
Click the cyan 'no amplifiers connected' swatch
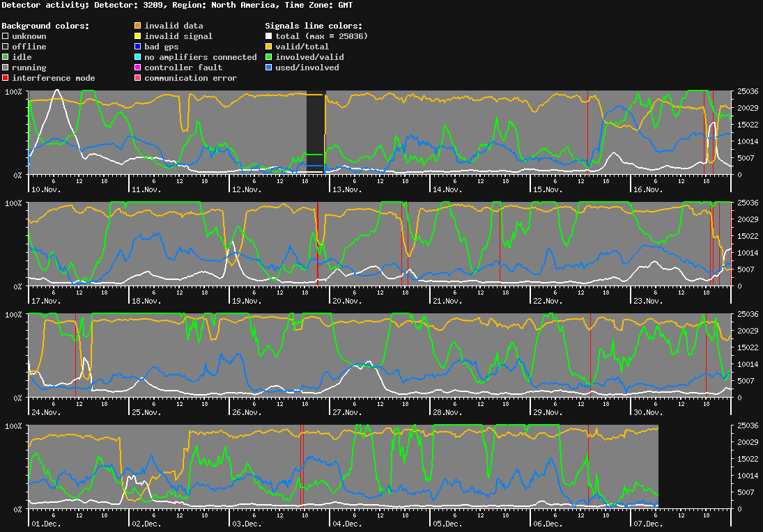tap(137, 56)
